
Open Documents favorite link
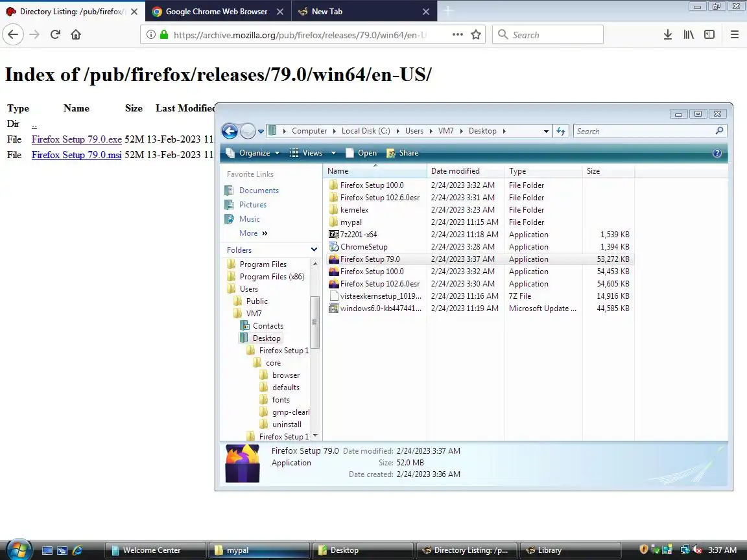tap(259, 191)
